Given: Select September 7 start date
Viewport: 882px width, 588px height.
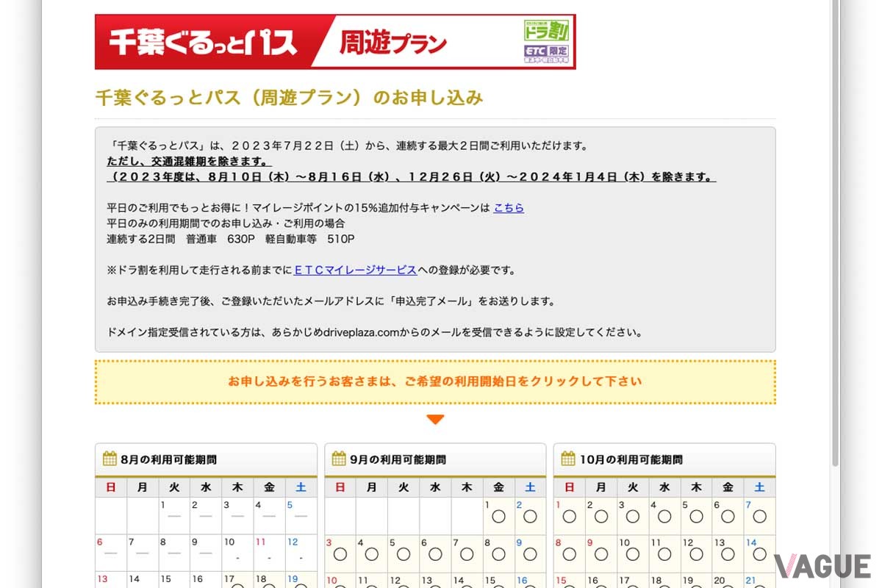Looking at the screenshot, I should [467, 553].
